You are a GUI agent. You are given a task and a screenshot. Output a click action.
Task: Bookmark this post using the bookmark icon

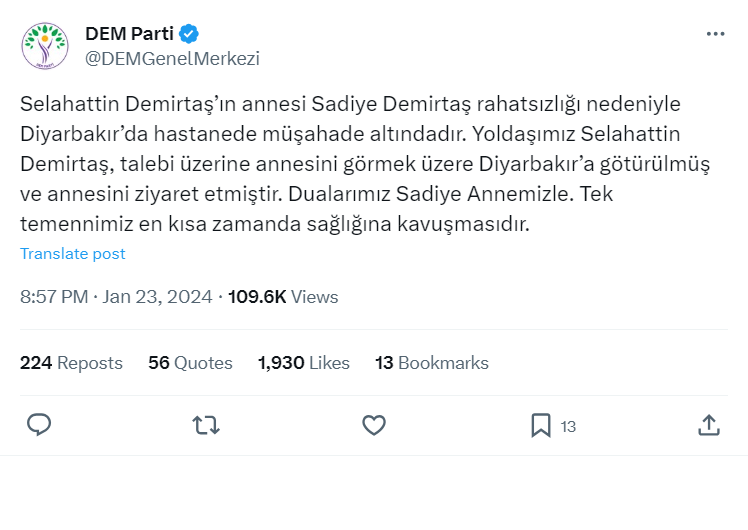[541, 425]
